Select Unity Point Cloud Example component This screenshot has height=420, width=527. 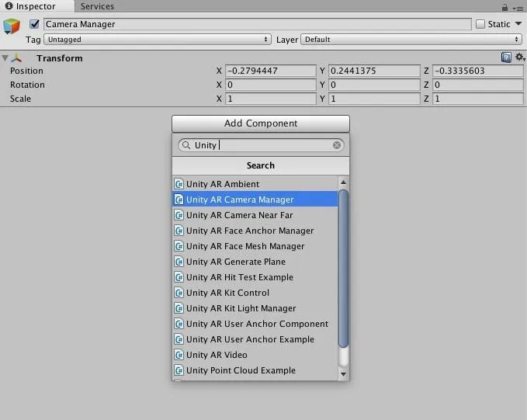pos(255,370)
